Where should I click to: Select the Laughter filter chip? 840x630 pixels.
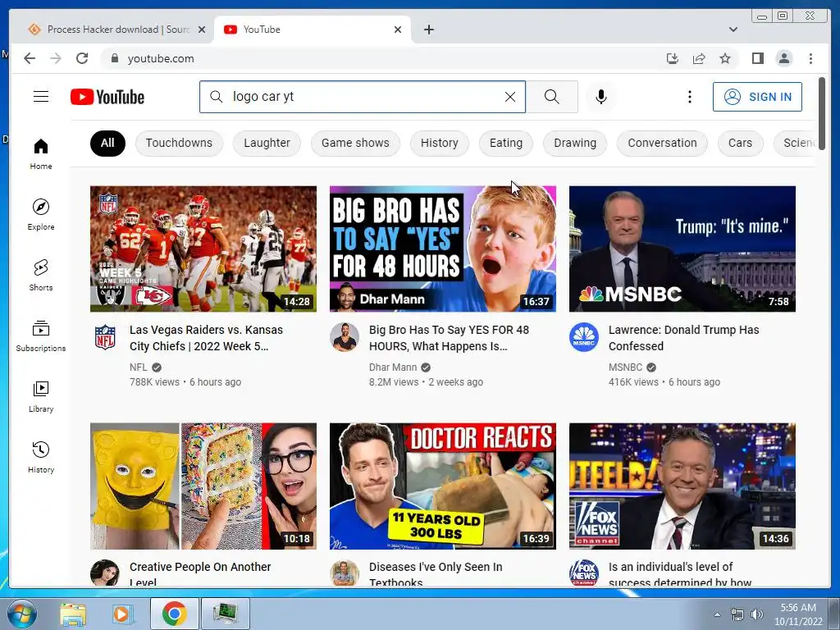(x=267, y=143)
